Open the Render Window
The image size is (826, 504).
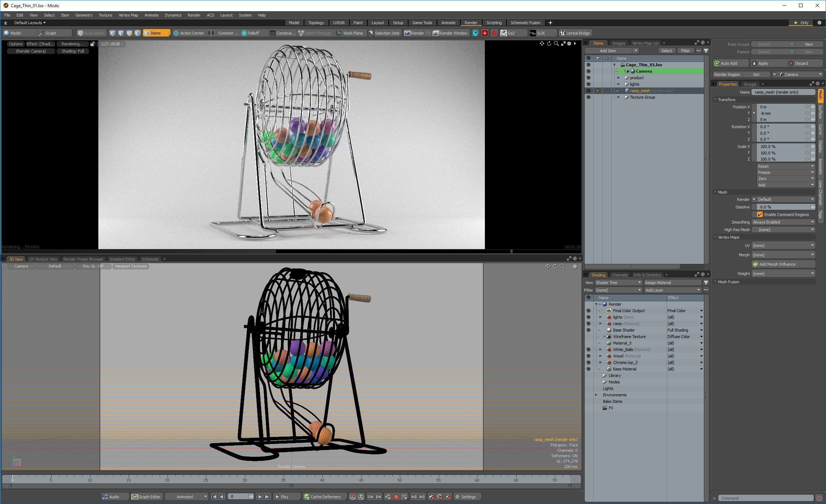(x=450, y=33)
